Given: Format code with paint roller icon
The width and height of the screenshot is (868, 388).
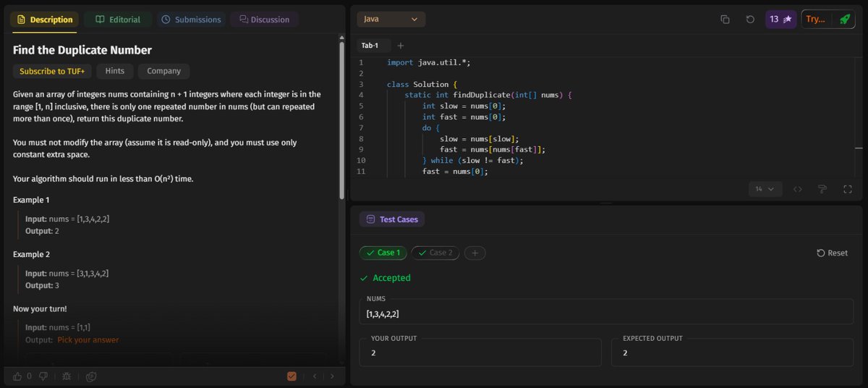Looking at the screenshot, I should [822, 189].
